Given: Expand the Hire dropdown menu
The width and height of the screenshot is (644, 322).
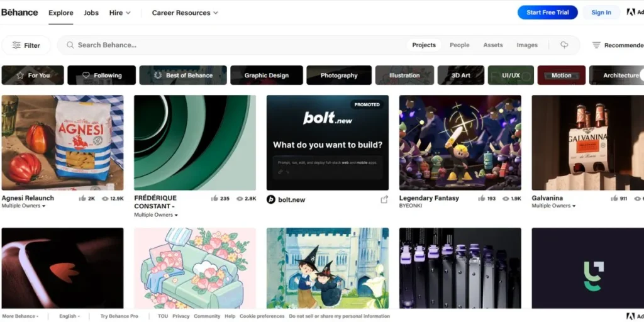Looking at the screenshot, I should [x=119, y=13].
